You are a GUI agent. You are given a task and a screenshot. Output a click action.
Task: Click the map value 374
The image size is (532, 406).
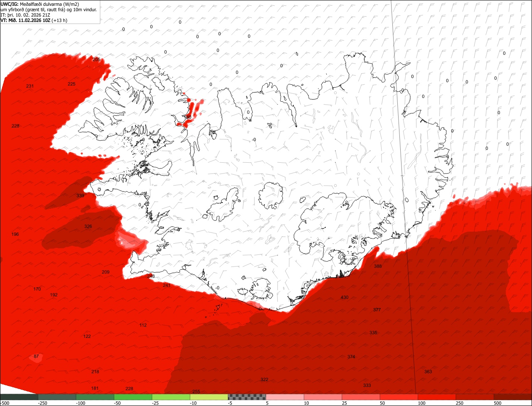[x=351, y=357]
